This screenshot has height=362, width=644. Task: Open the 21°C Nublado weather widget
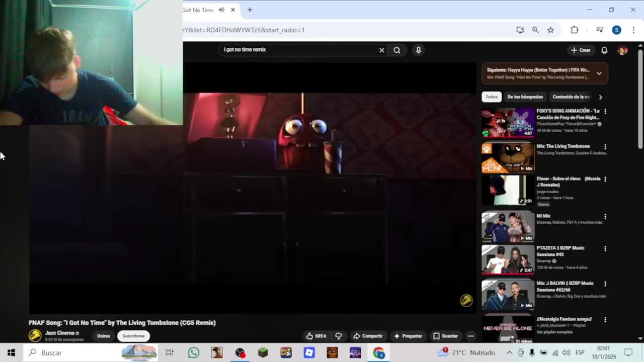point(467,352)
